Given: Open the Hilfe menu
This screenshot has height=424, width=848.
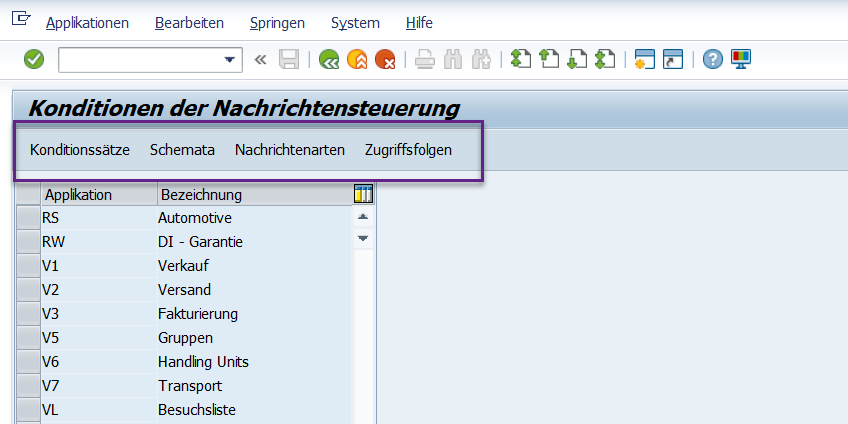Looking at the screenshot, I should (x=419, y=23).
